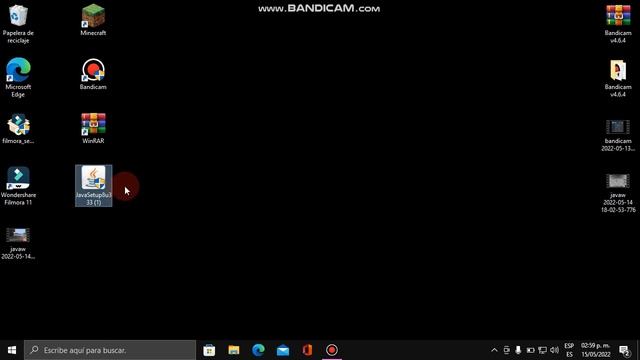Switch to Bandicam recorder in taskbar

click(x=331, y=350)
